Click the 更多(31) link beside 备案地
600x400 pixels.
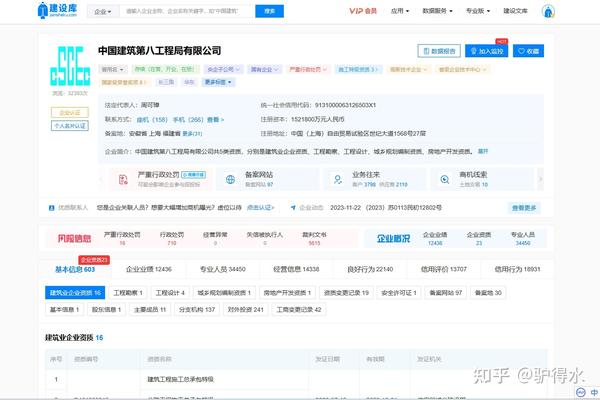pos(192,134)
